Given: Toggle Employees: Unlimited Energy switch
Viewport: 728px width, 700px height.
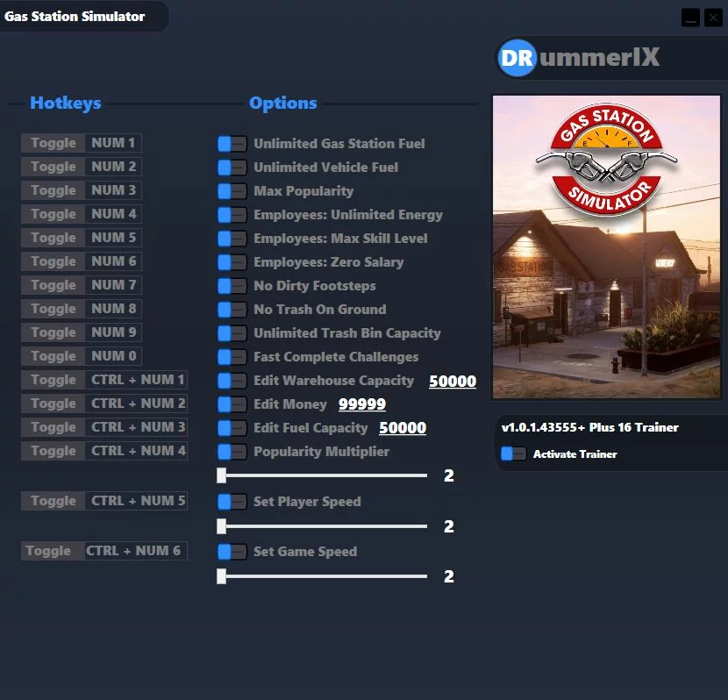Looking at the screenshot, I should pos(232,214).
